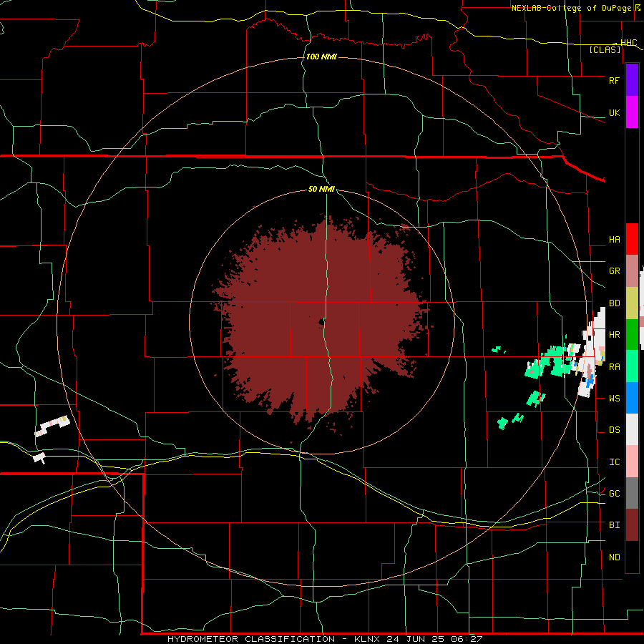Screen dimensions: 644x644
Task: Click the blue WS legend swatch
Action: click(x=632, y=398)
